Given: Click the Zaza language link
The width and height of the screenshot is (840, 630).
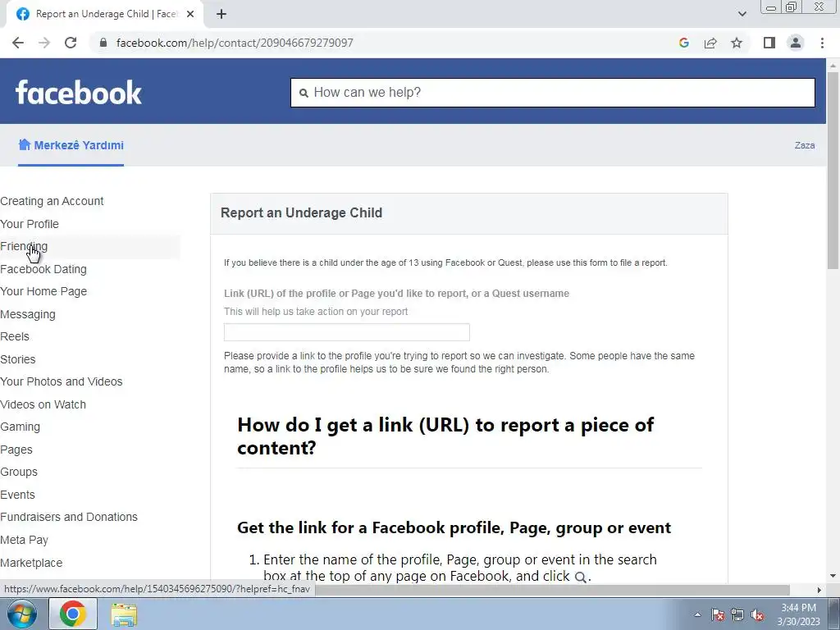Looking at the screenshot, I should [805, 145].
